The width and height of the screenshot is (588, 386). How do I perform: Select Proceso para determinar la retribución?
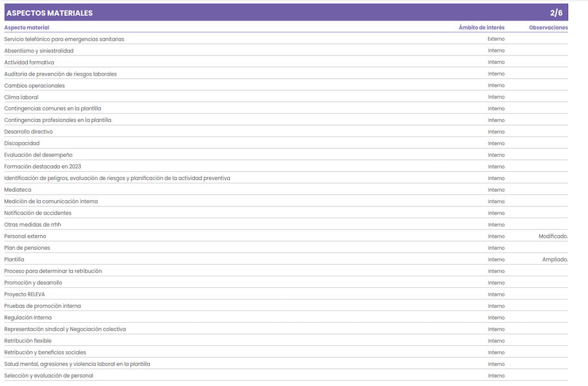[53, 271]
